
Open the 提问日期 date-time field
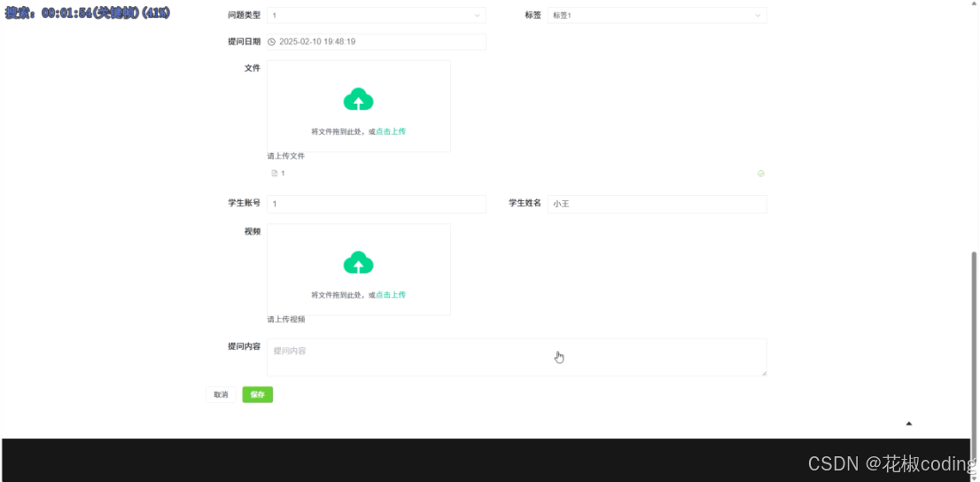coord(377,42)
